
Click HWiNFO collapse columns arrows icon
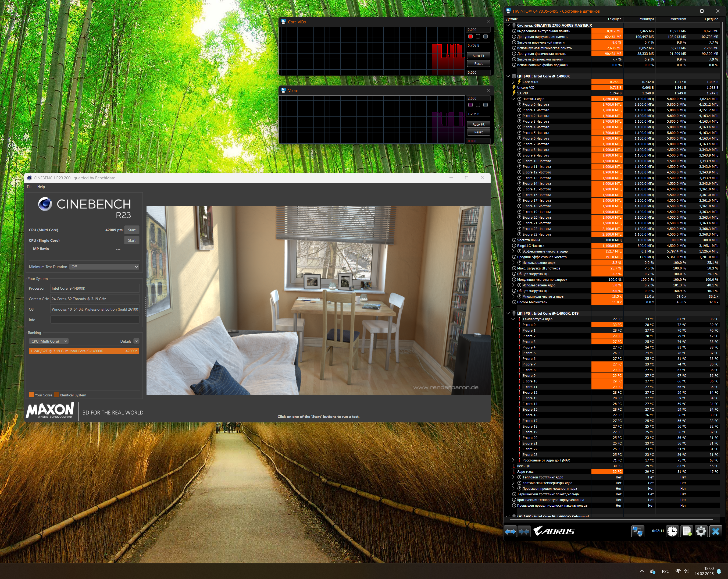[524, 532]
